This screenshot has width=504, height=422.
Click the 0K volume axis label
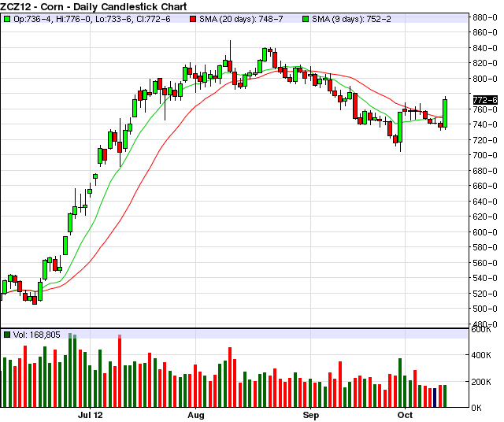coord(476,408)
